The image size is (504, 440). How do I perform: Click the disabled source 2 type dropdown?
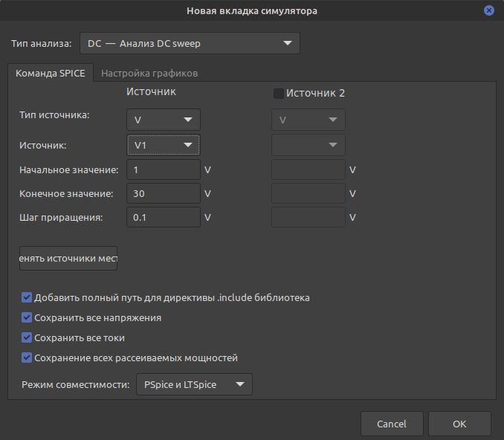(x=308, y=120)
